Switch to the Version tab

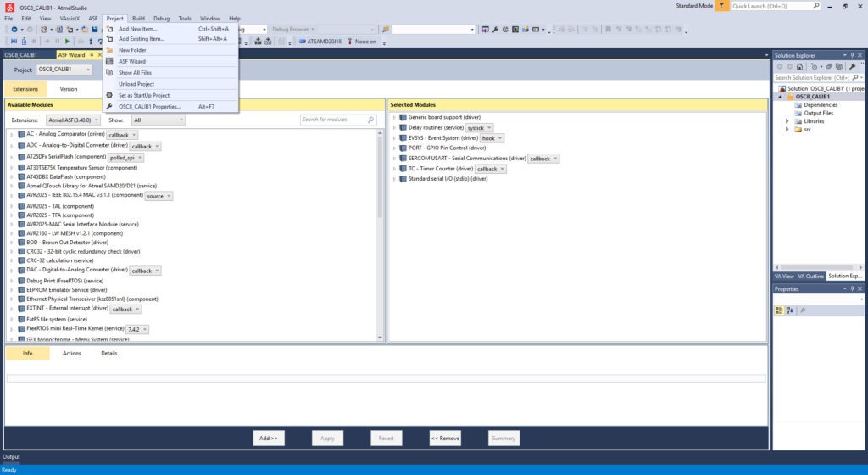(69, 89)
